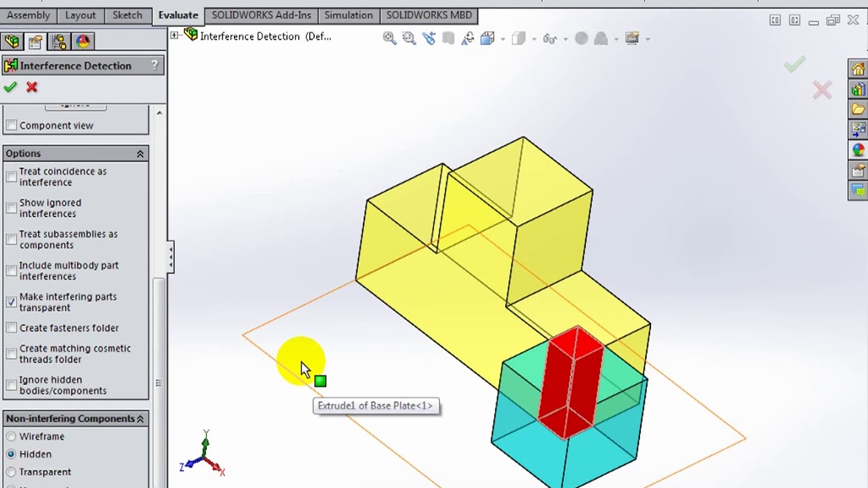Click the View Orientation cube icon
The image size is (868, 488).
(488, 39)
